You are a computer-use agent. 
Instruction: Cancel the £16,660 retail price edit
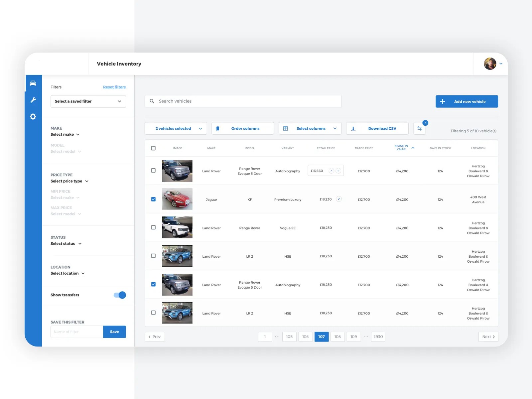(x=331, y=171)
